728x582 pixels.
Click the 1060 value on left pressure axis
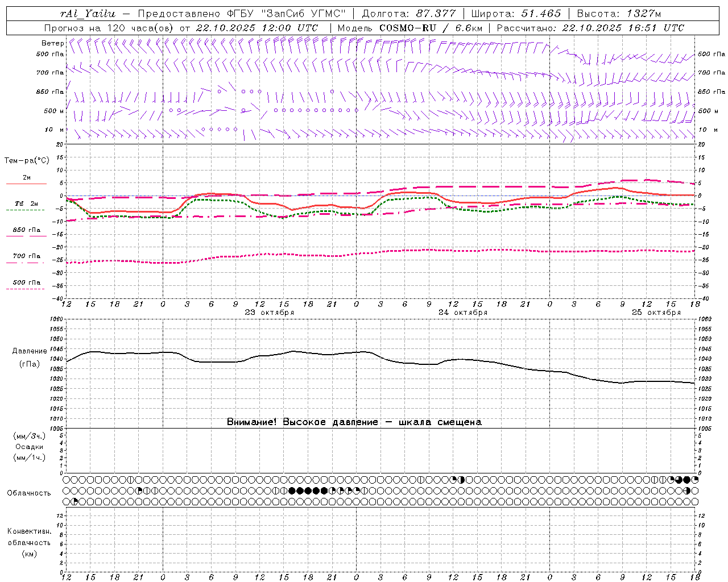pyautogui.click(x=57, y=319)
